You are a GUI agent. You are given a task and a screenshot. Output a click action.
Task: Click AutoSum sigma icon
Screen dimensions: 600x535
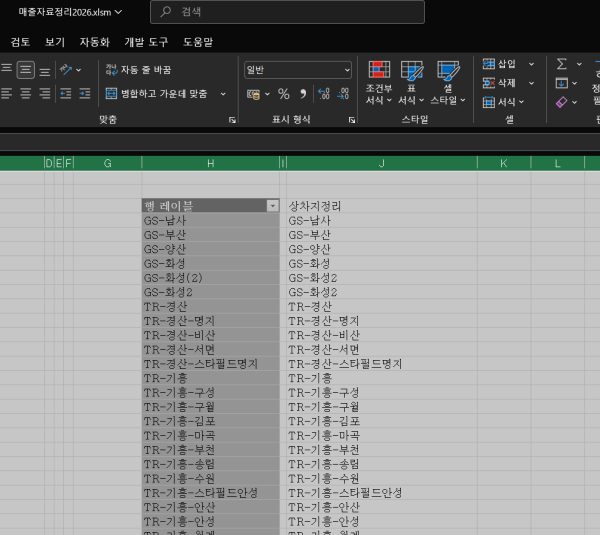pos(562,64)
